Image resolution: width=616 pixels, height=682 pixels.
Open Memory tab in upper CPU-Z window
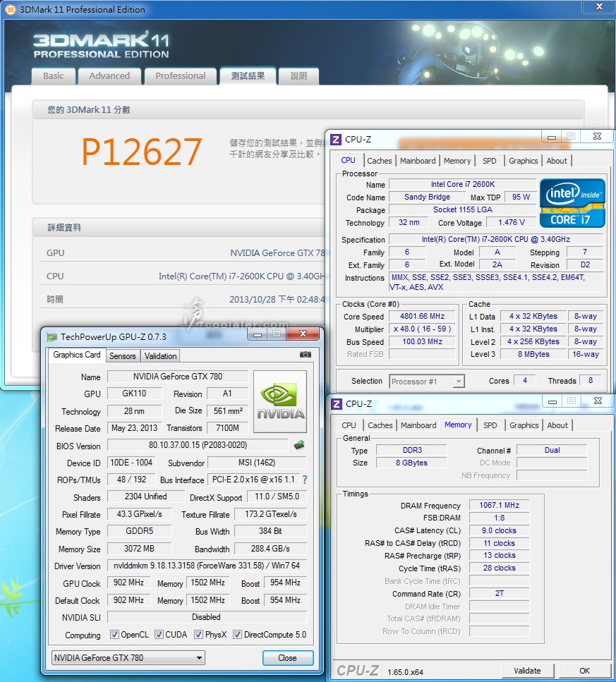[457, 161]
